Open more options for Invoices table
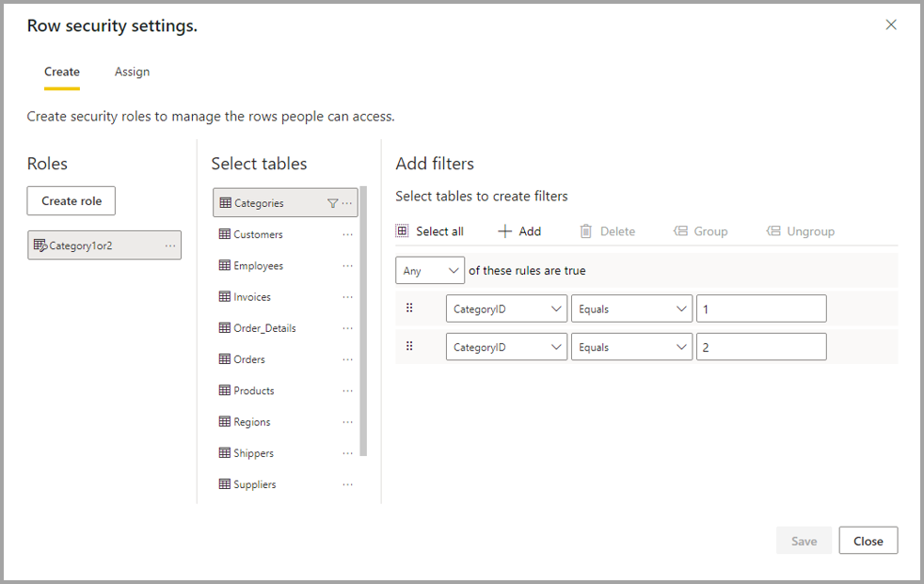924x584 pixels. (x=348, y=297)
